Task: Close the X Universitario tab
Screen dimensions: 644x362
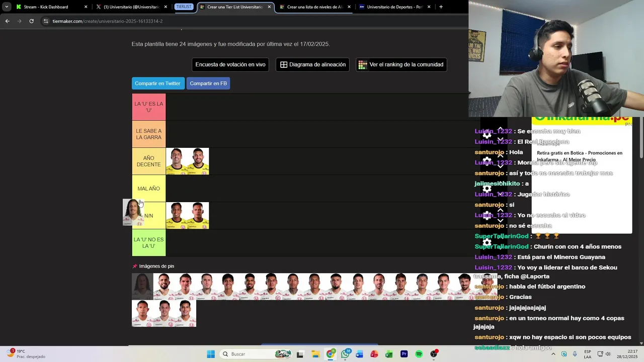Action: [166, 7]
